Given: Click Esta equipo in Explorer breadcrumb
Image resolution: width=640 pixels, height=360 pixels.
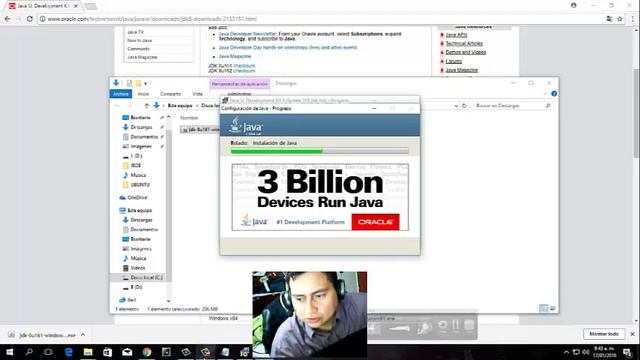Looking at the screenshot, I should (180, 106).
